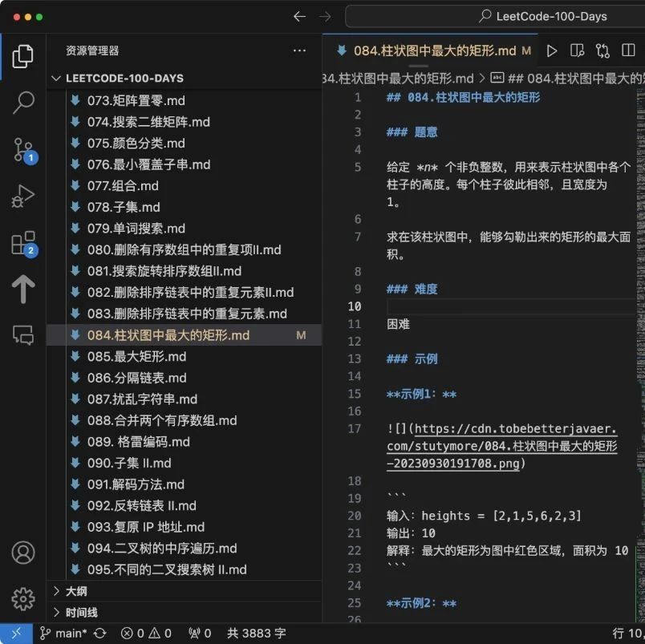Open file 075.颜色分类.md

(185, 143)
